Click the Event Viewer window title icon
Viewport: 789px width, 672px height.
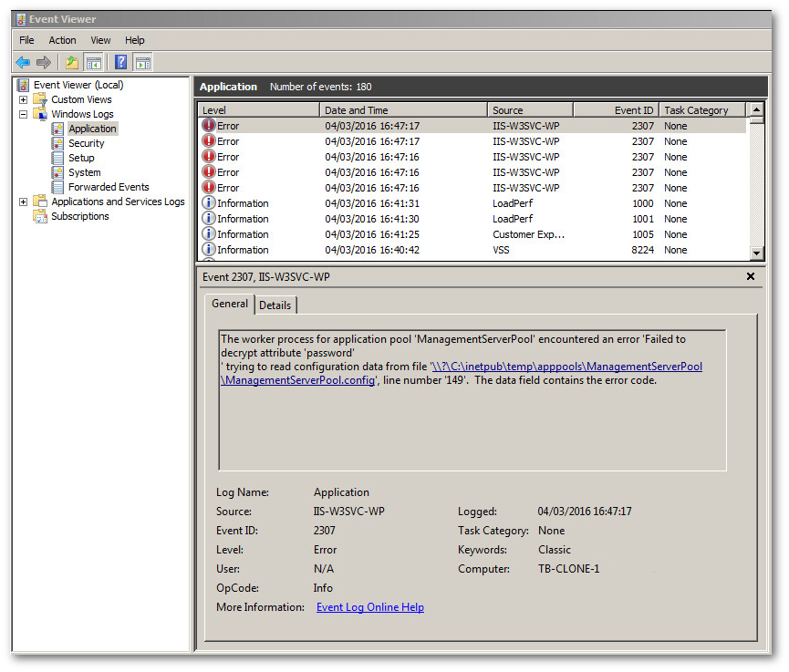(20, 18)
